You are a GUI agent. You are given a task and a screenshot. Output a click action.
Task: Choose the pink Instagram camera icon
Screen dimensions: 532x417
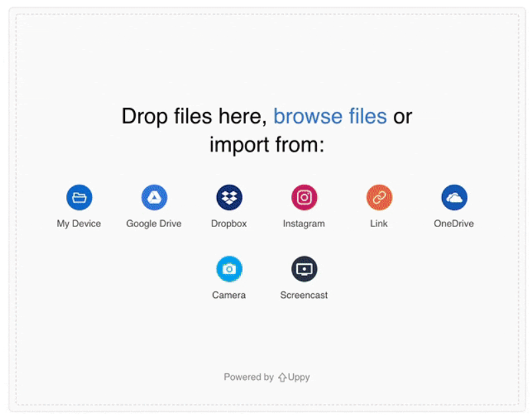coord(304,197)
